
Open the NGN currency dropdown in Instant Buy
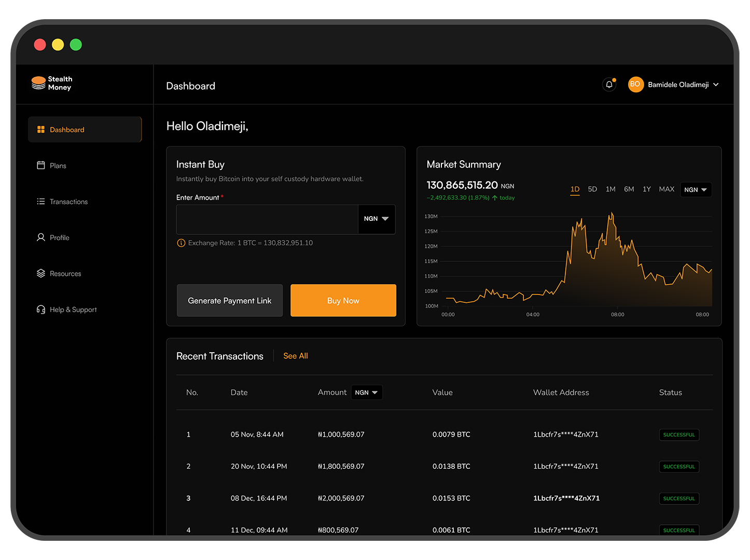point(377,219)
